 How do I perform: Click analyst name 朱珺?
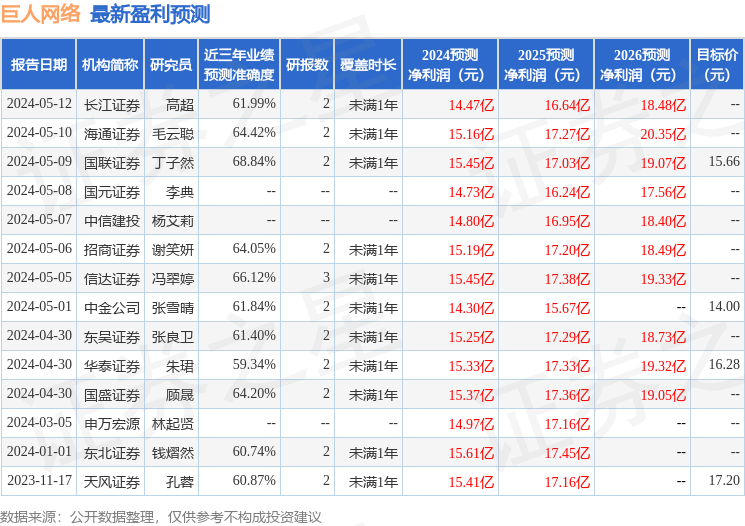pos(180,366)
